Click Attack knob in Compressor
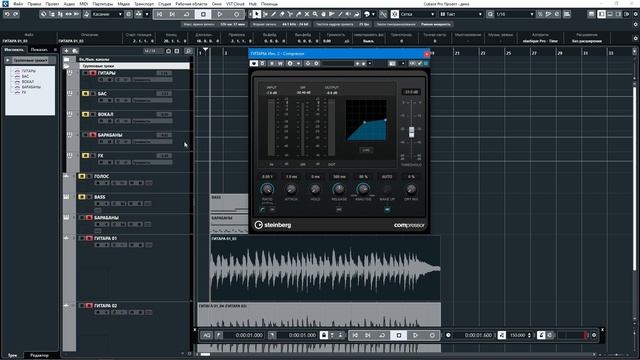The height and width of the screenshot is (360, 640). tap(291, 189)
